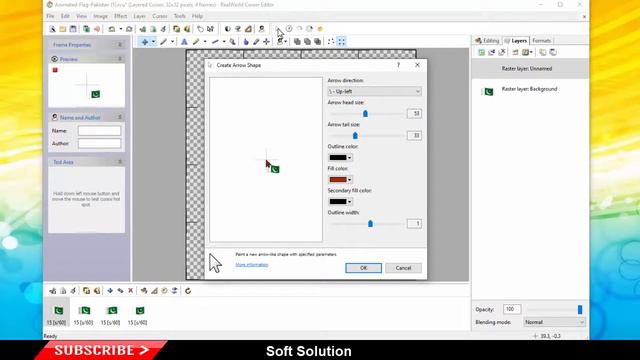
Task: Click the open folder icon in main toolbar
Action: click(x=62, y=29)
